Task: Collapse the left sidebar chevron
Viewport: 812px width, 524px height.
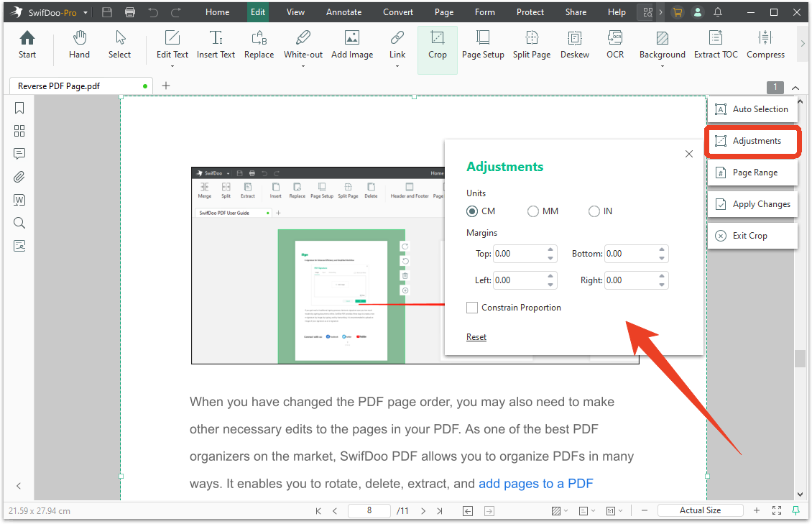Action: coord(19,486)
